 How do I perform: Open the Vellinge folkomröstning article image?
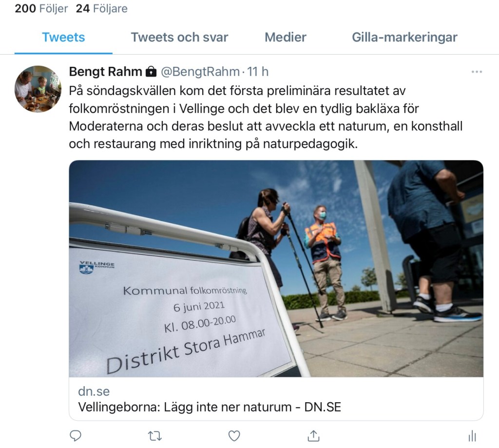pyautogui.click(x=276, y=269)
